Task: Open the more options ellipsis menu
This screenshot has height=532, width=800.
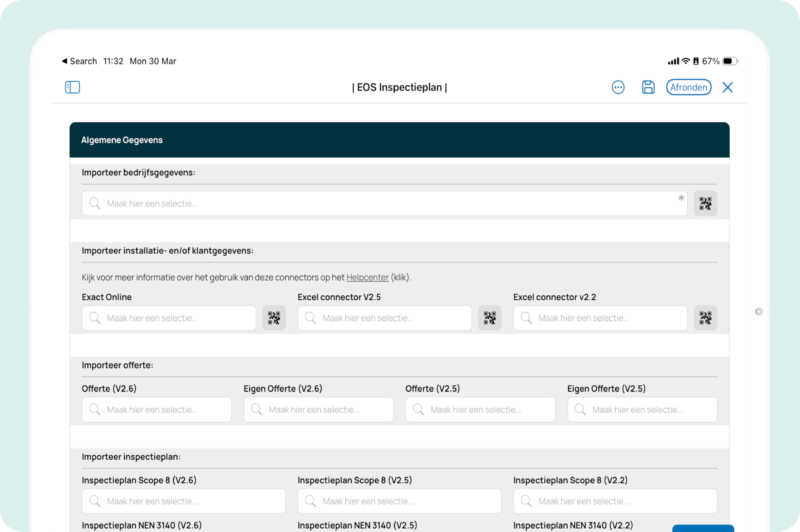Action: pyautogui.click(x=618, y=87)
